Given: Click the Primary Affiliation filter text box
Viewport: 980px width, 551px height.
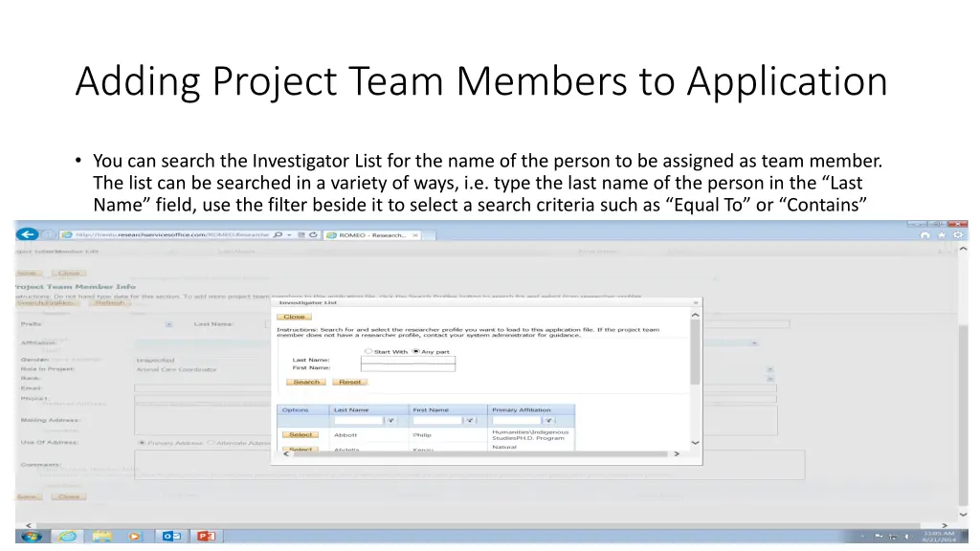Looking at the screenshot, I should coord(516,421).
